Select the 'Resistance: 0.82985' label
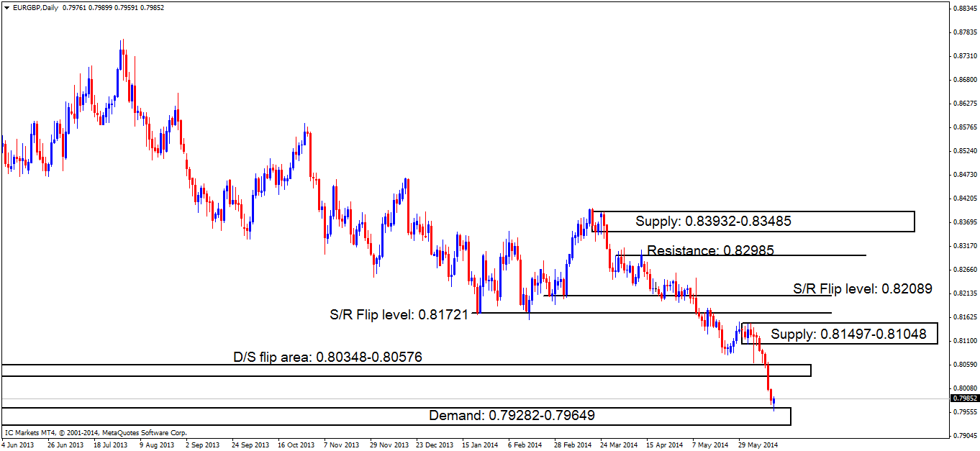 coord(711,250)
